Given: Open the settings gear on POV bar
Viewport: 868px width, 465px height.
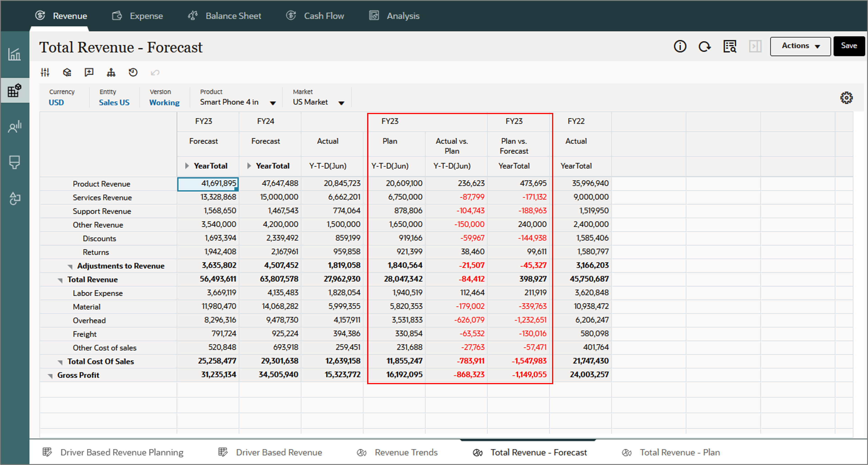Looking at the screenshot, I should point(846,98).
